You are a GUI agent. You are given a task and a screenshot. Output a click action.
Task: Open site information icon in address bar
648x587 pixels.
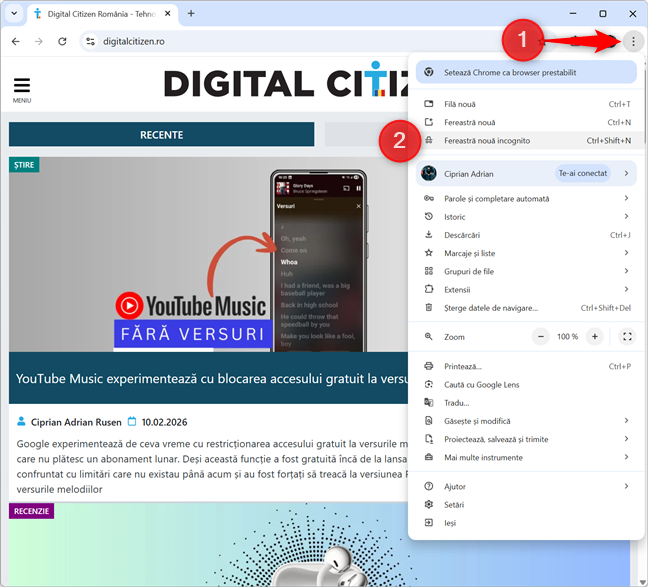click(x=90, y=41)
